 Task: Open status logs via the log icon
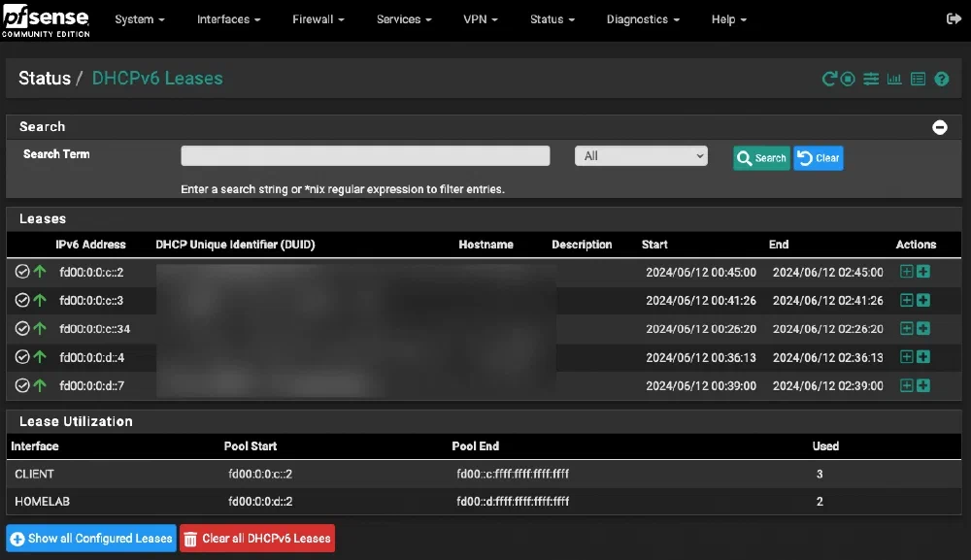[918, 79]
